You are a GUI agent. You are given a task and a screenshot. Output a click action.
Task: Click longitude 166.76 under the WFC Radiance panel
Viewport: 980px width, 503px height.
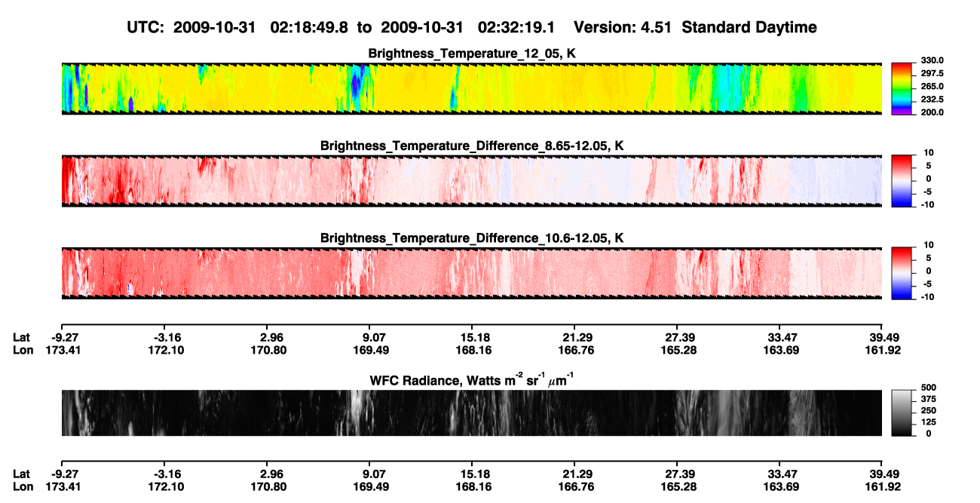(x=578, y=487)
